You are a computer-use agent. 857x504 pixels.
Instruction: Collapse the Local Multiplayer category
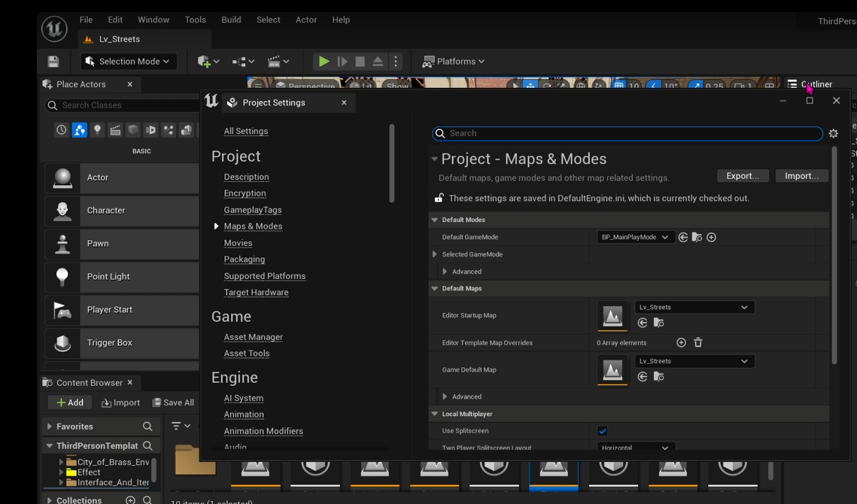tap(435, 414)
